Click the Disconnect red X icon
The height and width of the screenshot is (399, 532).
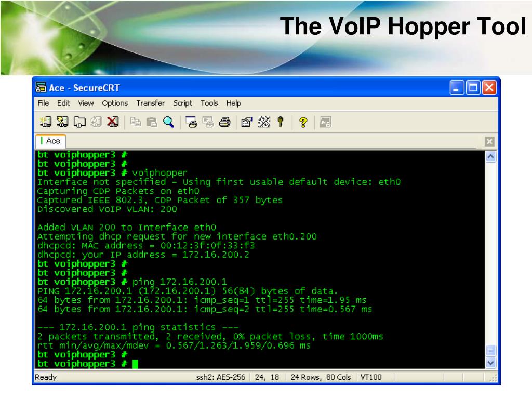click(x=113, y=122)
